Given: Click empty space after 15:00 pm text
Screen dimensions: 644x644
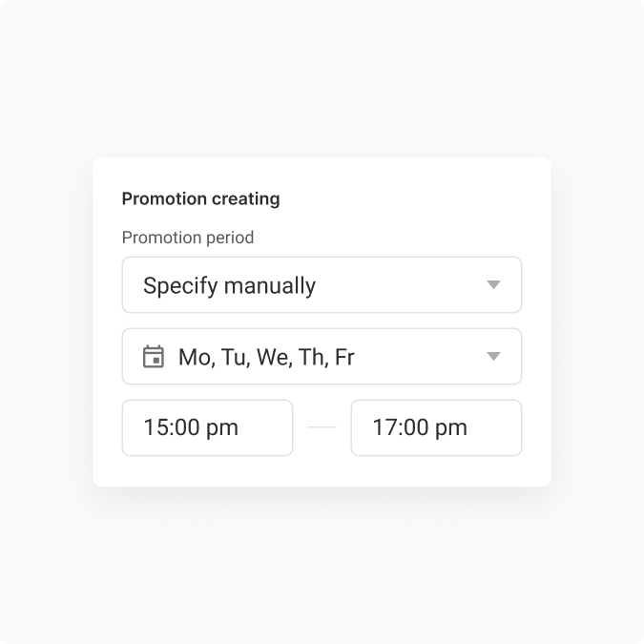Looking at the screenshot, I should click(265, 428).
